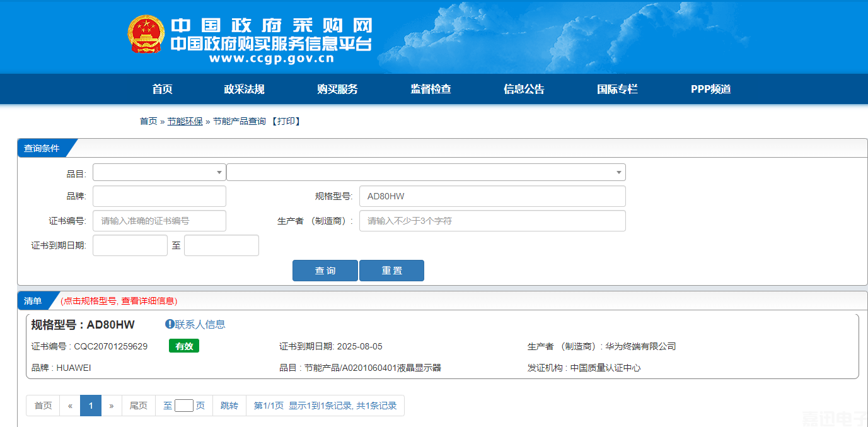Image resolution: width=868 pixels, height=427 pixels.
Task: Click the 查询 search button
Action: click(x=325, y=271)
